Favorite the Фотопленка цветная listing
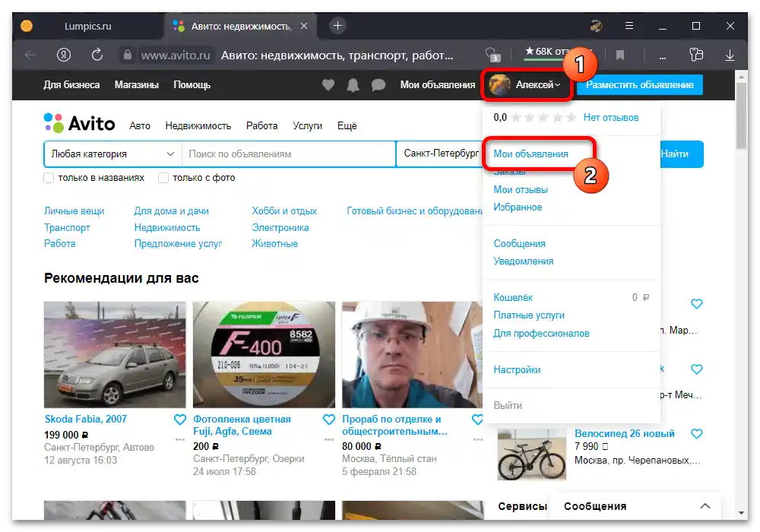The image size is (760, 532). coord(328,420)
